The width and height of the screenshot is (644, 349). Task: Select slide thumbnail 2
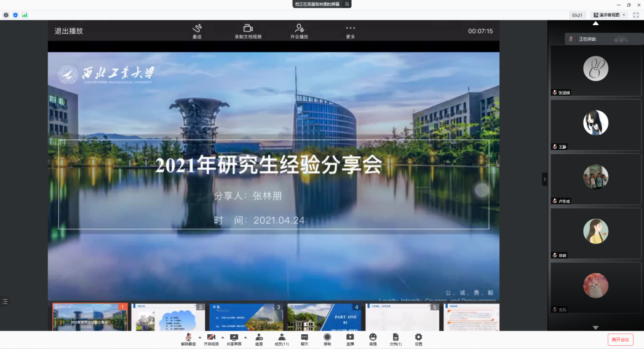pyautogui.click(x=168, y=317)
